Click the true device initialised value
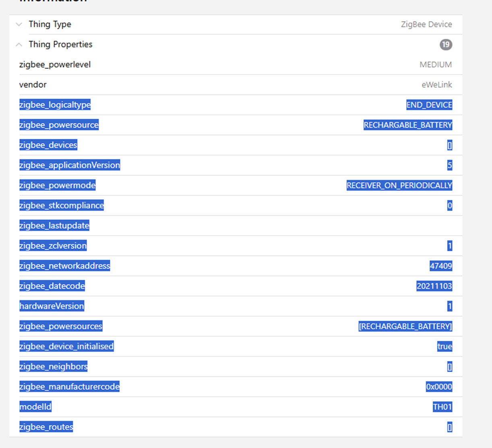Screen dimensions: 492x448 click(x=444, y=346)
